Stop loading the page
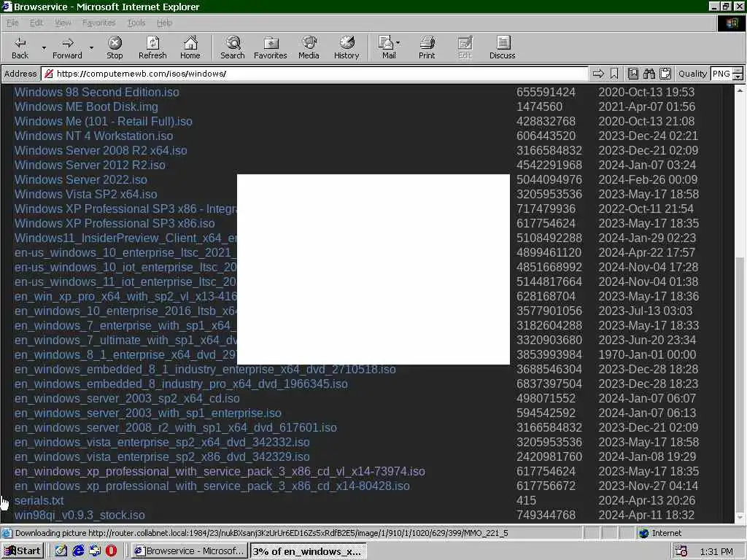 115,47
